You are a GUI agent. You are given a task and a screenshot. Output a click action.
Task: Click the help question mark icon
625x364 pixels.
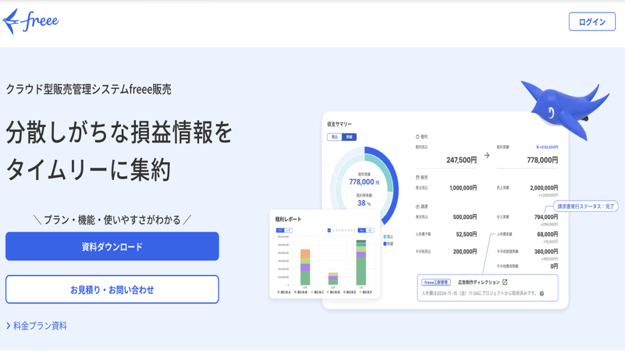[x=541, y=293]
